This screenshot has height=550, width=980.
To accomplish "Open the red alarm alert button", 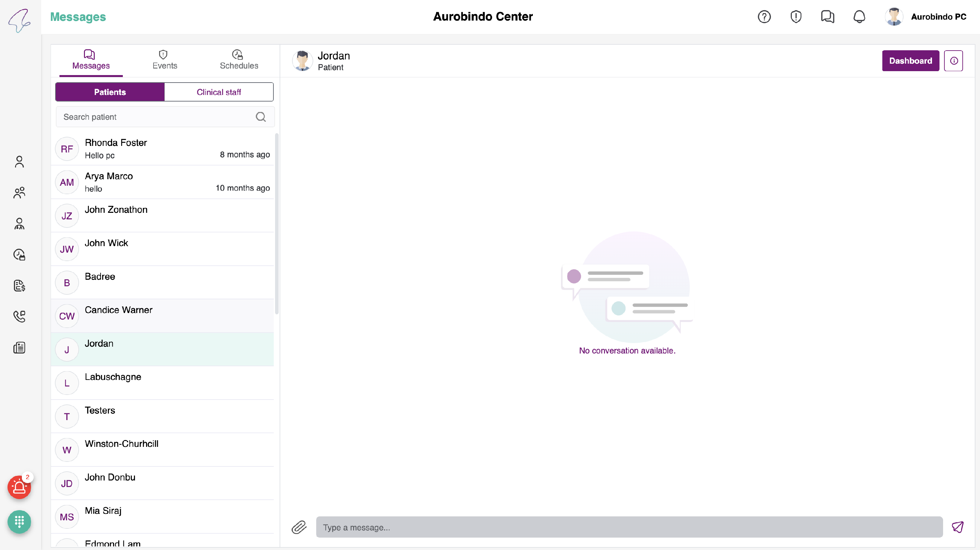I will point(19,487).
